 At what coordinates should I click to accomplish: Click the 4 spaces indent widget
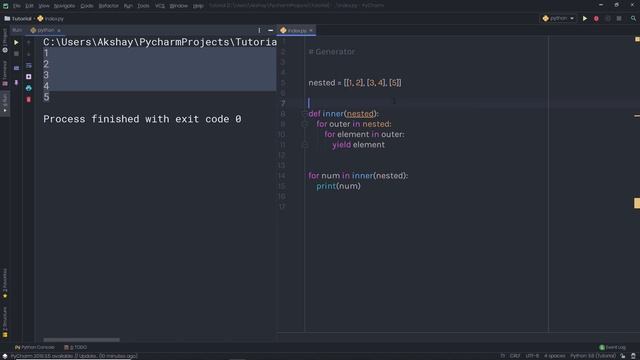(x=555, y=356)
